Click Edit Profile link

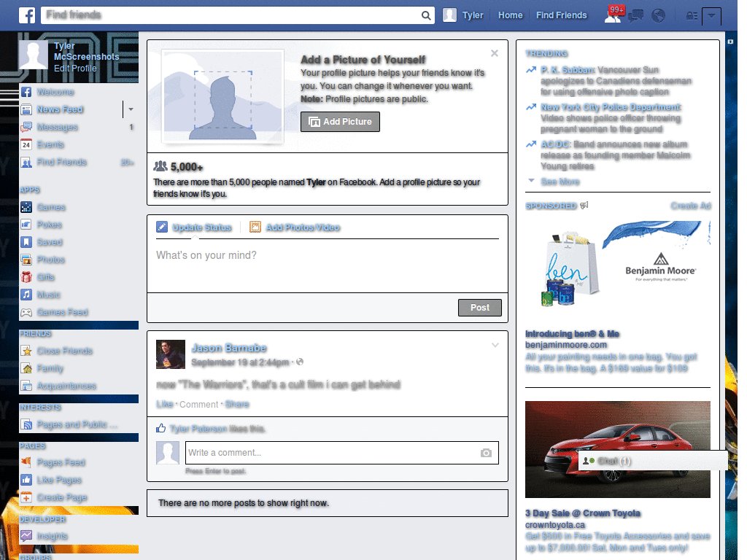point(75,68)
